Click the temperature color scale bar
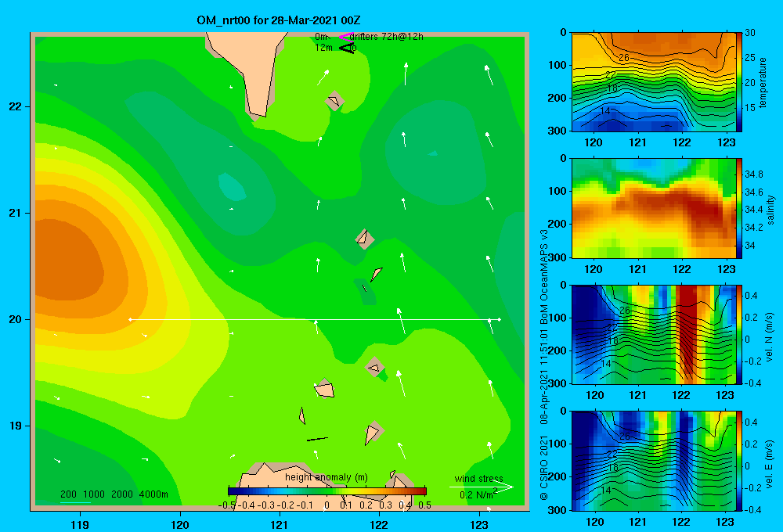 739,82
